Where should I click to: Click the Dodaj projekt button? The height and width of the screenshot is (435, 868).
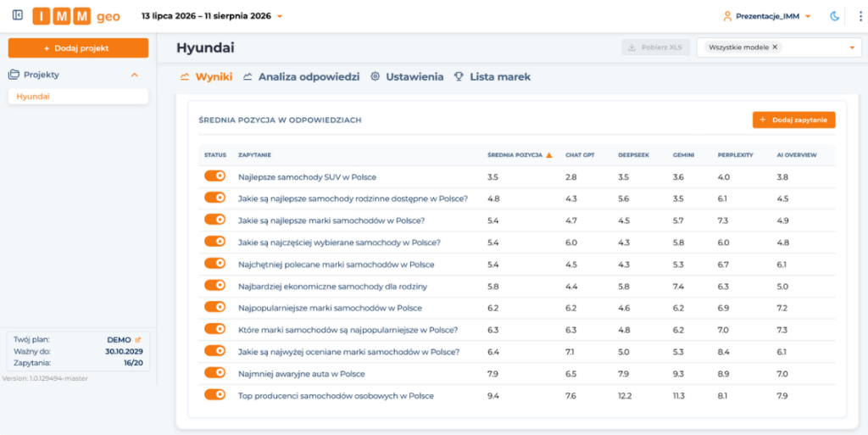pyautogui.click(x=78, y=48)
